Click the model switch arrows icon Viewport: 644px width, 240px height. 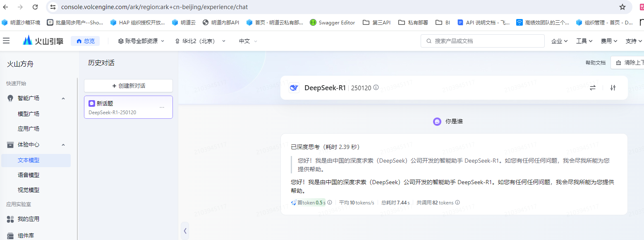click(x=592, y=88)
